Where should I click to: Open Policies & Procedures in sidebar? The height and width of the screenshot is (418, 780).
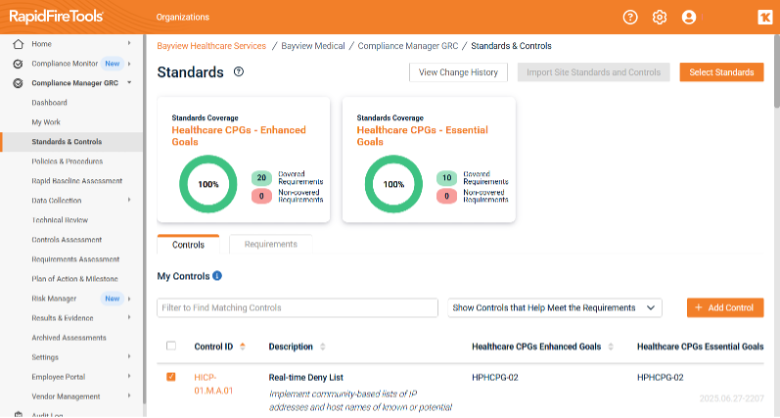(x=67, y=161)
